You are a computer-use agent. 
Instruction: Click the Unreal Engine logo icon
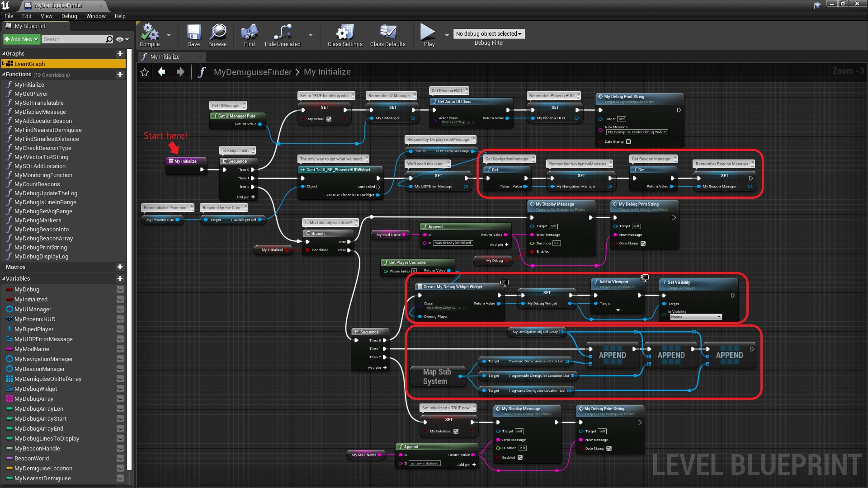coord(6,5)
